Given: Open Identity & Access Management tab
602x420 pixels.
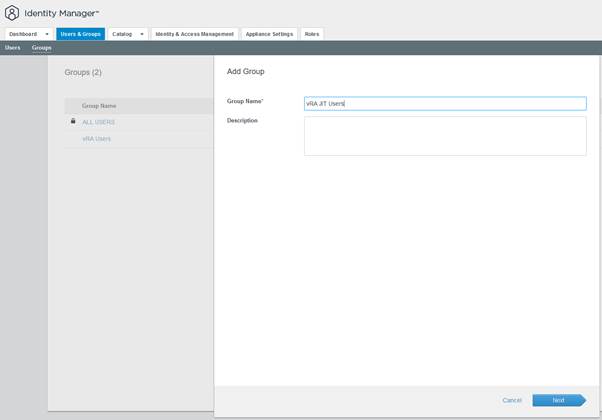Looking at the screenshot, I should tap(194, 34).
